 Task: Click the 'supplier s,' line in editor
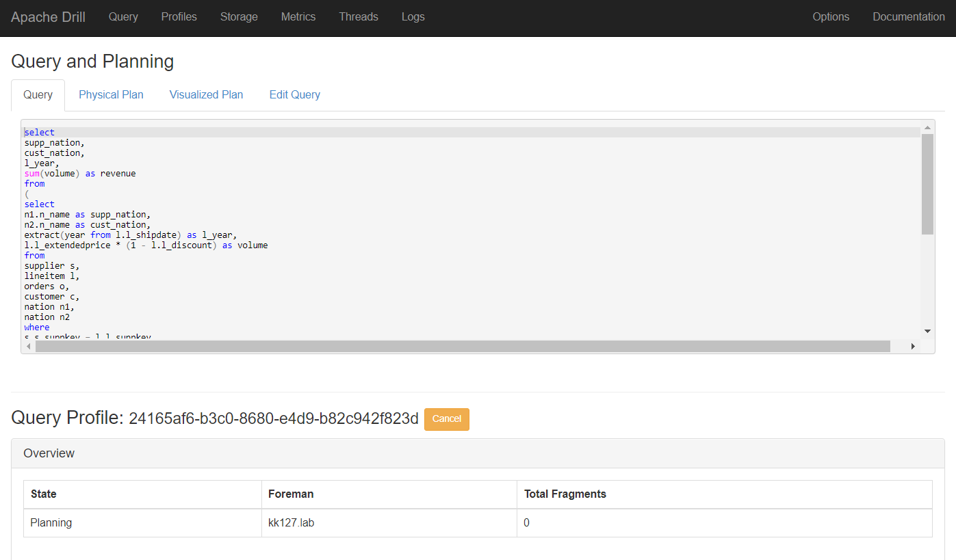52,266
